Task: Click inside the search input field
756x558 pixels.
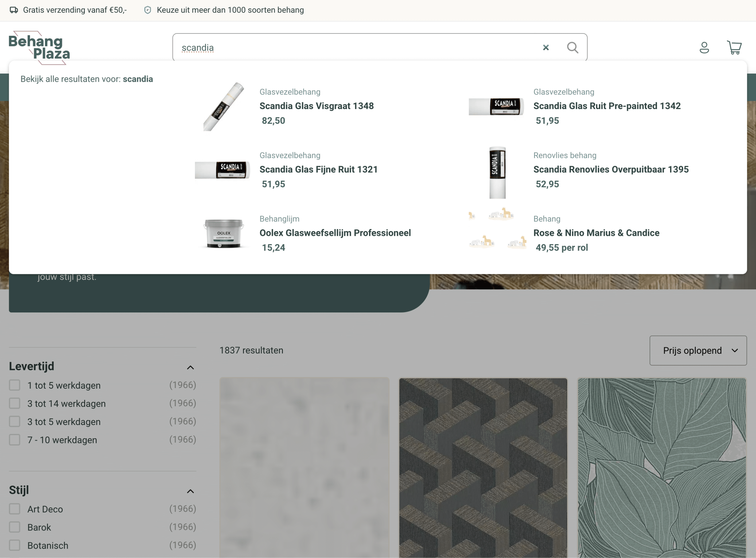Action: (338, 47)
